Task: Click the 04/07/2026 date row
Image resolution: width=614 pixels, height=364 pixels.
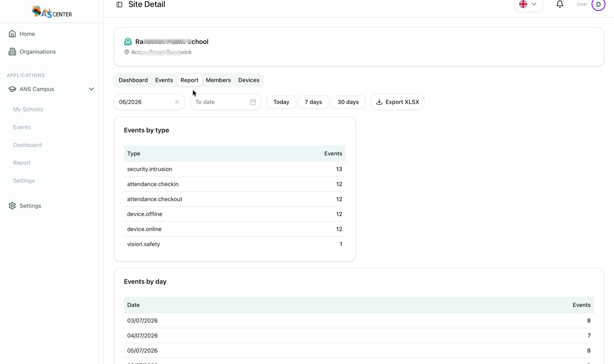Action: pos(359,336)
